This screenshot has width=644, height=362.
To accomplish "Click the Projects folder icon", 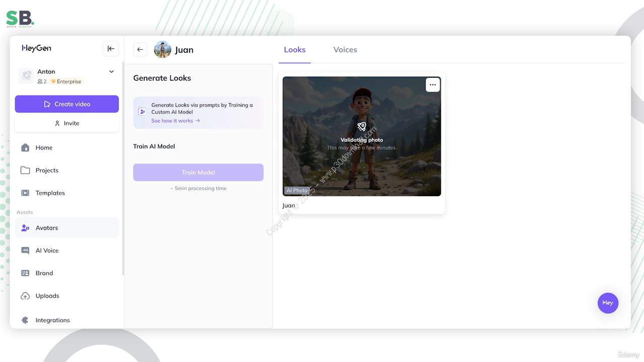I will (25, 170).
